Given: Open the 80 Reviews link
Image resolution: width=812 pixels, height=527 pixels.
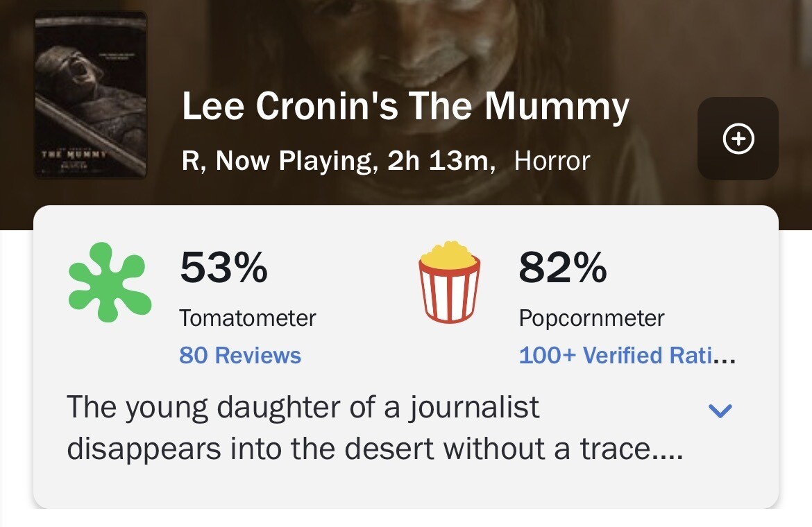Looking at the screenshot, I should (x=240, y=355).
